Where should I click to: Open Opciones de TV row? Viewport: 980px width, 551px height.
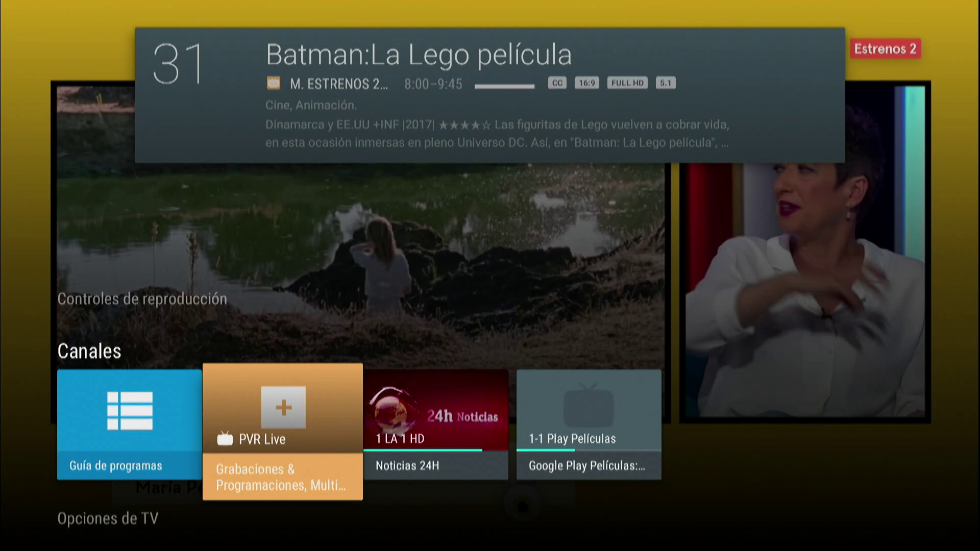point(108,519)
